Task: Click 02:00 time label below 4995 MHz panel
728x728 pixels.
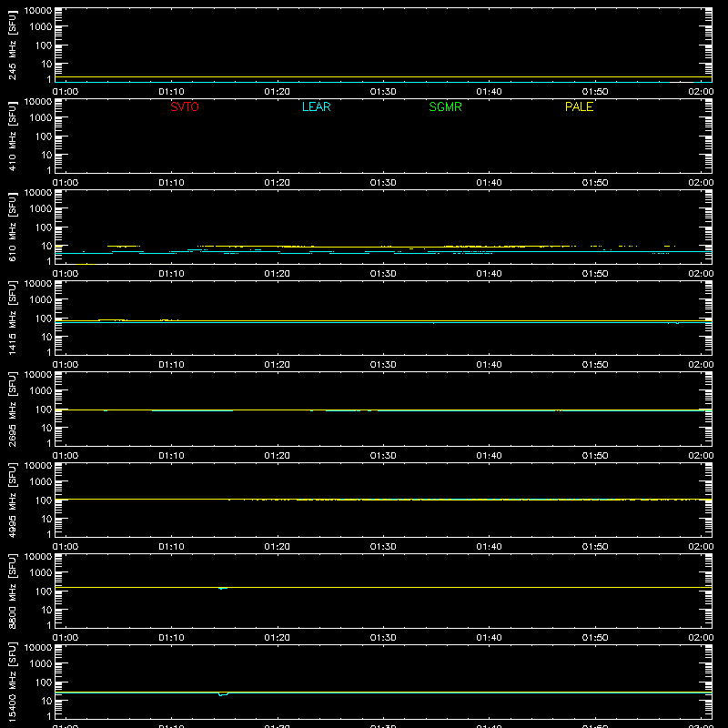Action: click(x=701, y=547)
